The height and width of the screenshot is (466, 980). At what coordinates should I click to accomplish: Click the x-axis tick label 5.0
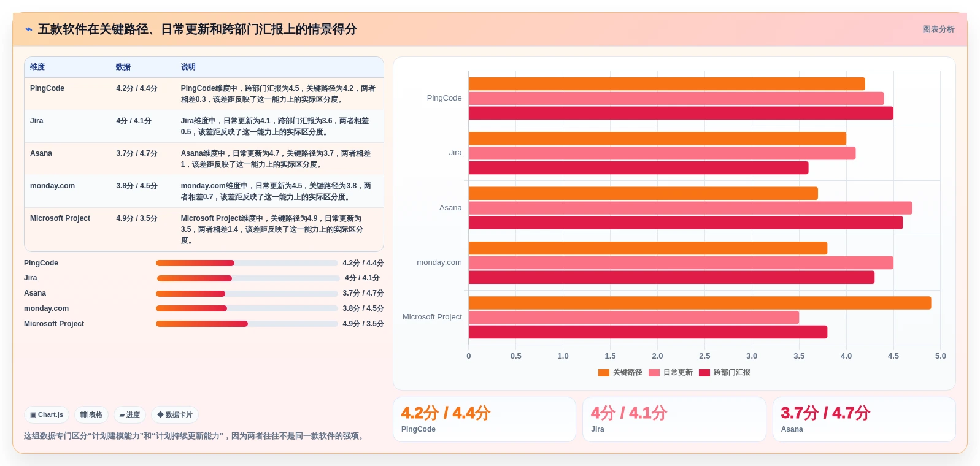pyautogui.click(x=940, y=356)
